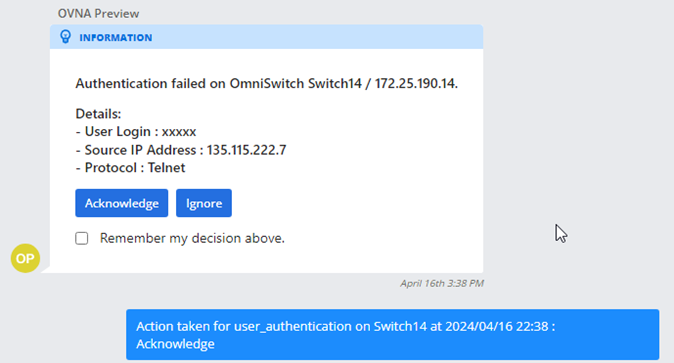Viewport: 674px width, 363px height.
Task: Select the OVNA Preview sender name
Action: pyautogui.click(x=98, y=13)
